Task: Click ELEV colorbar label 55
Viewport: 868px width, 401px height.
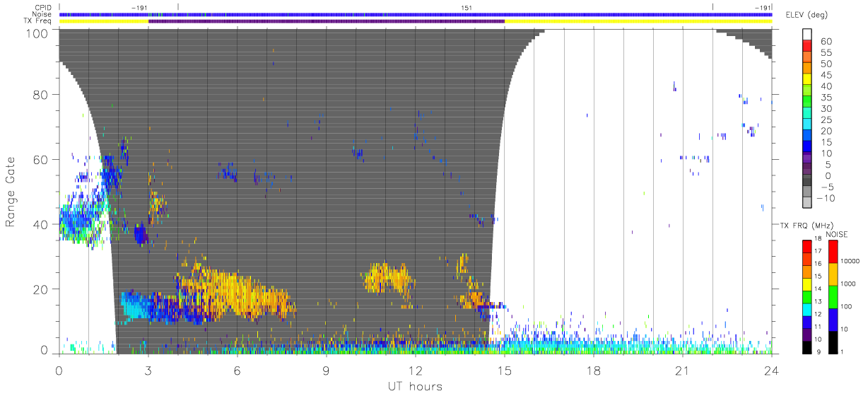Action: point(826,52)
